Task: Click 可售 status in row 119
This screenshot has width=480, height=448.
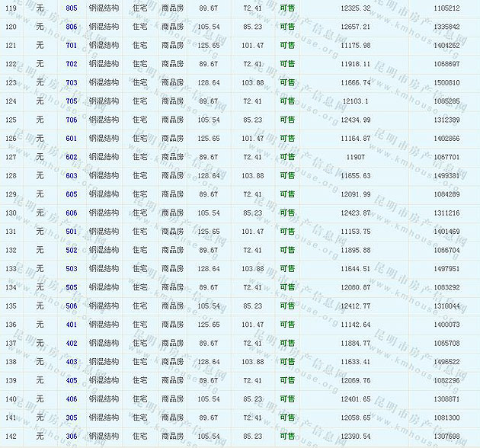Action: (287, 8)
